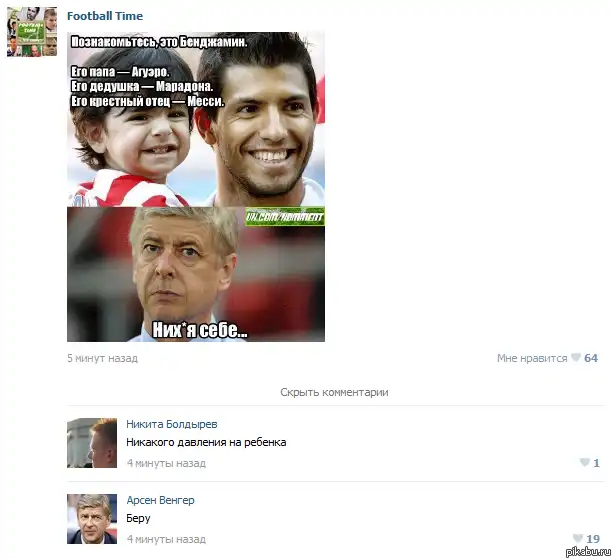Viewport: 612px width, 559px height.
Task: Collapse comments with 'Скрыть комментарии'
Action: [x=334, y=392]
